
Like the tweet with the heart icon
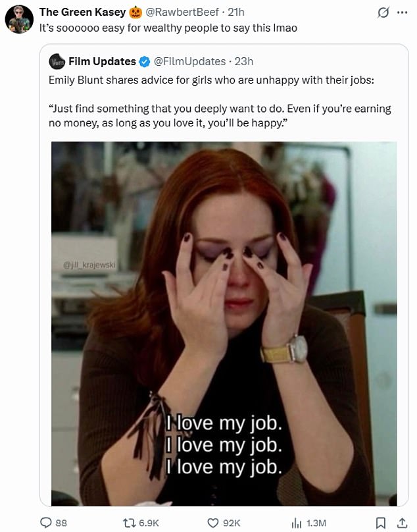tap(212, 523)
